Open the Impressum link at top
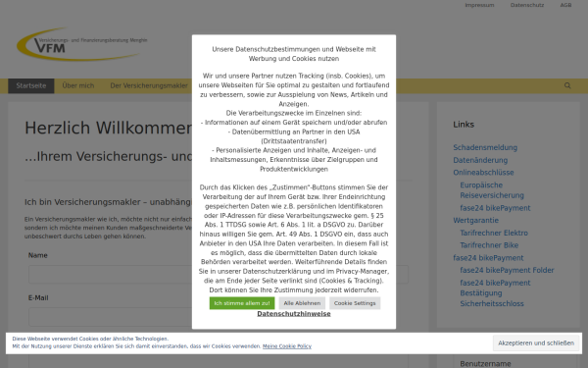The height and width of the screenshot is (368, 588). coord(479,5)
